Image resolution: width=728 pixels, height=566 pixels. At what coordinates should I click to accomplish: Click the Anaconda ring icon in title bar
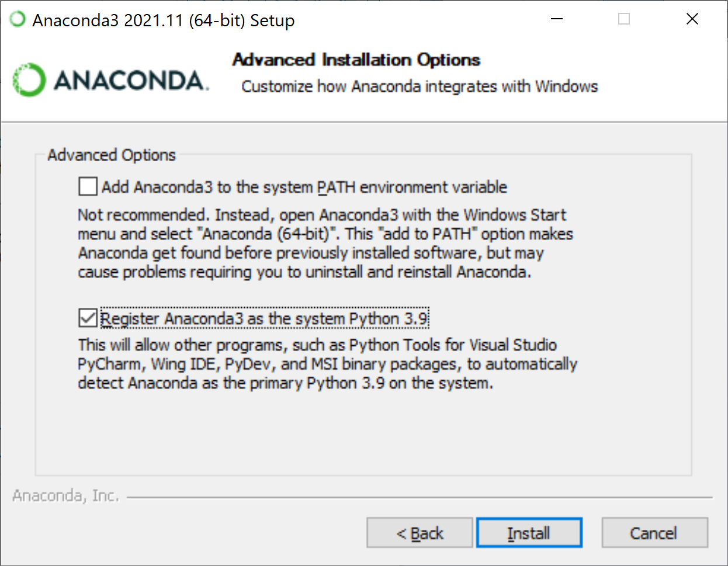click(18, 19)
